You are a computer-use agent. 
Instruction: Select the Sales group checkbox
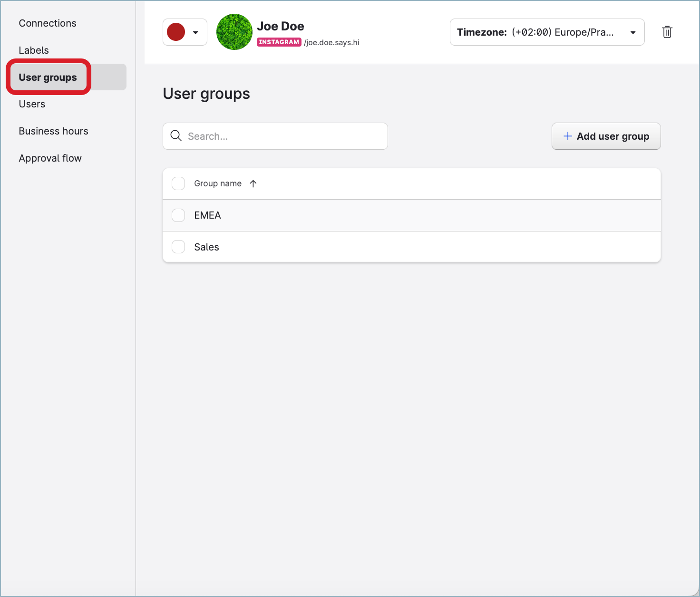click(178, 247)
